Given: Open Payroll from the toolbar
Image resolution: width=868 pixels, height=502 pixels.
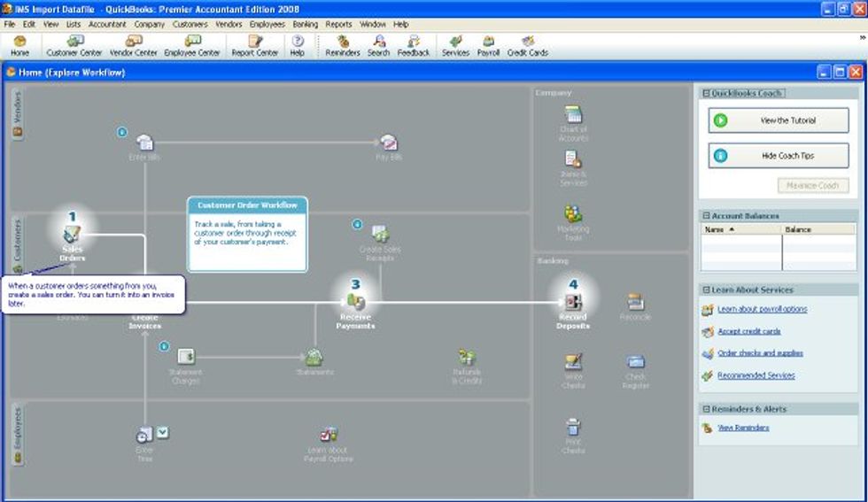Looking at the screenshot, I should point(488,45).
